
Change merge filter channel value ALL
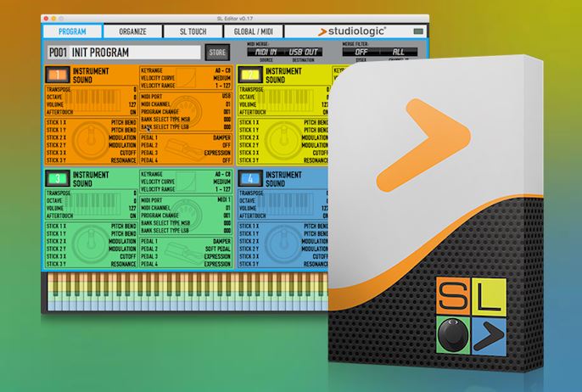[x=399, y=52]
